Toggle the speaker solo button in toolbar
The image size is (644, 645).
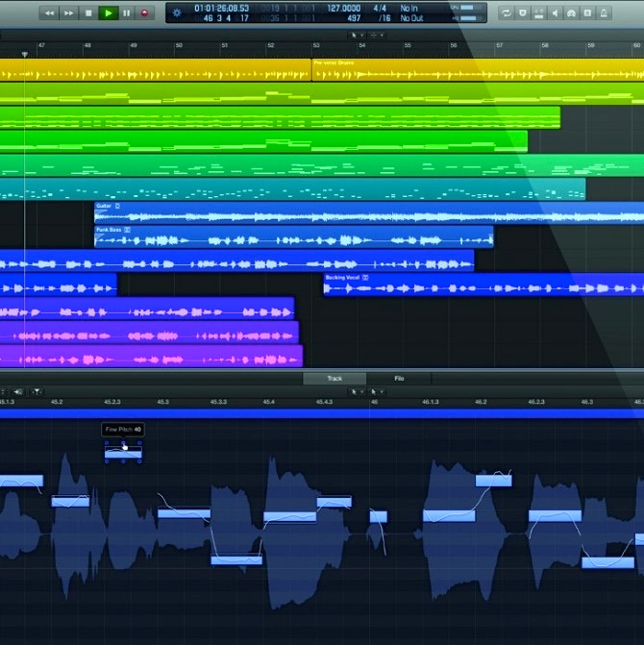click(555, 13)
